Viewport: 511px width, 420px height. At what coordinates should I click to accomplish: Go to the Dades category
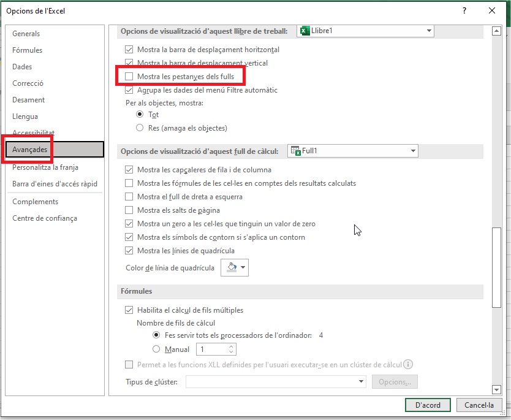pos(22,67)
